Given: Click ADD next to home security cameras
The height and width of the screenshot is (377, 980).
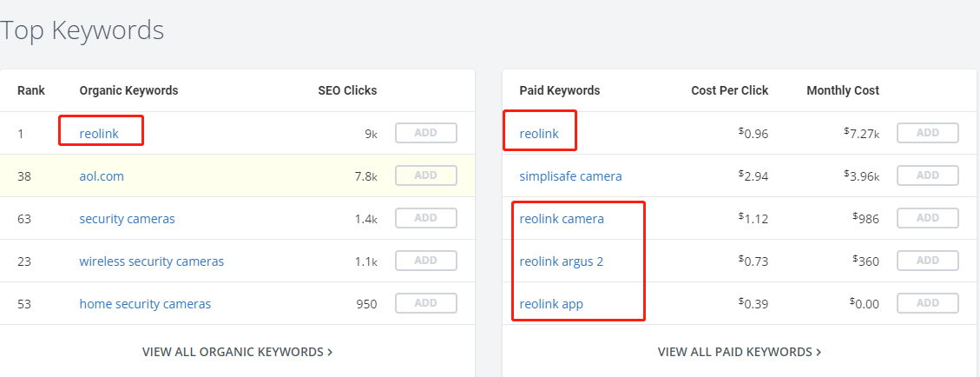Looking at the screenshot, I should 425,303.
